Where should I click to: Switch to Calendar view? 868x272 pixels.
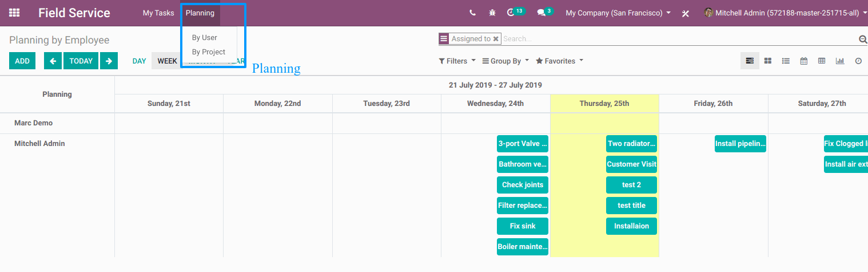pos(803,61)
